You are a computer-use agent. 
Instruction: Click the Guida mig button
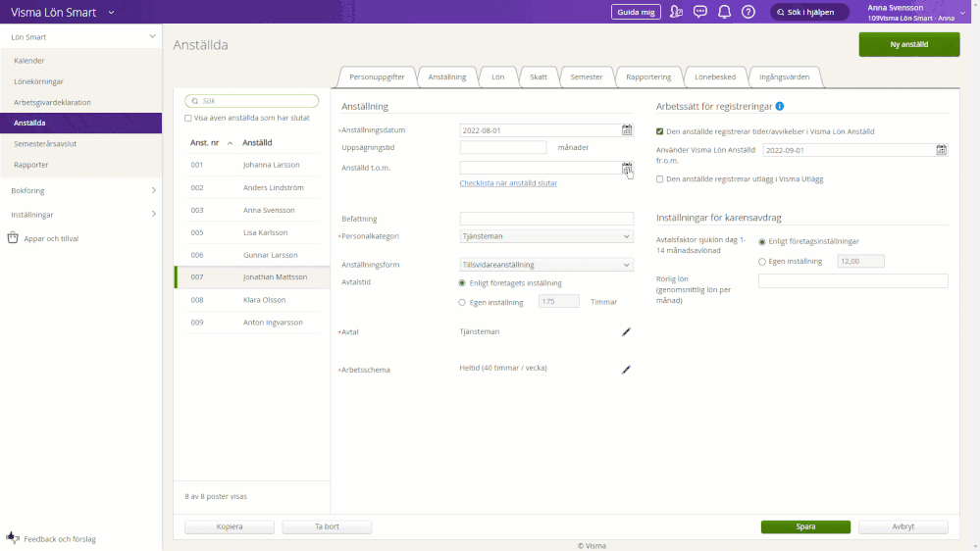(636, 12)
